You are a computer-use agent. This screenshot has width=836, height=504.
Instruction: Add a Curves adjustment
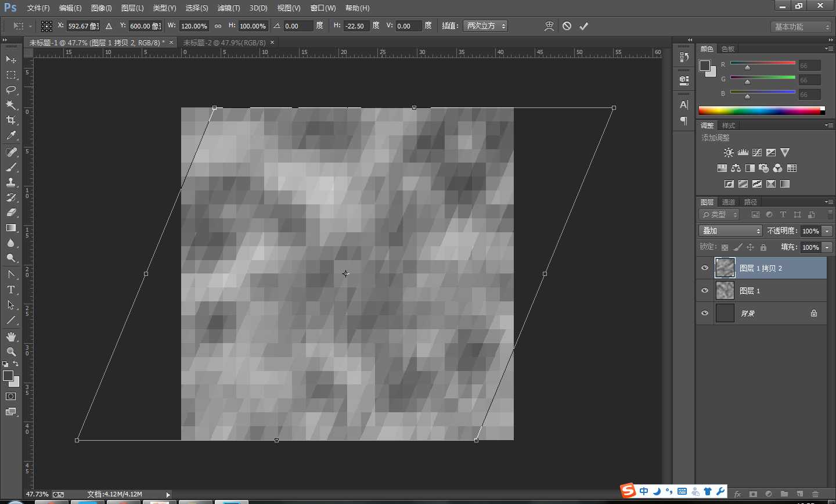tap(757, 153)
